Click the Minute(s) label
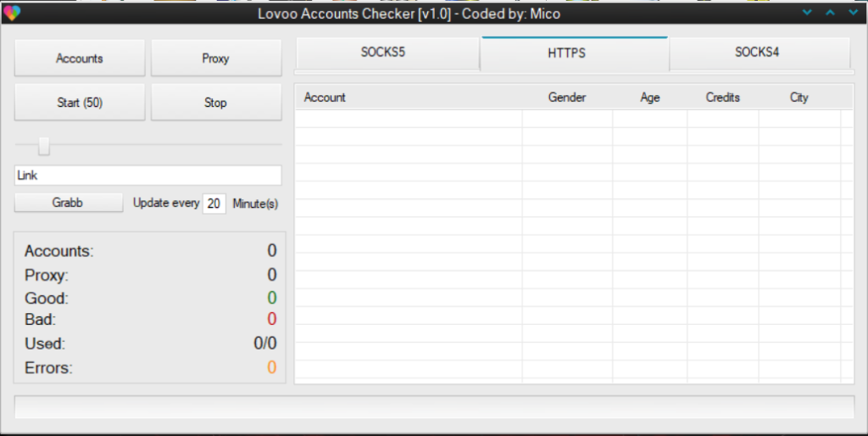This screenshot has width=868, height=436. coord(255,204)
